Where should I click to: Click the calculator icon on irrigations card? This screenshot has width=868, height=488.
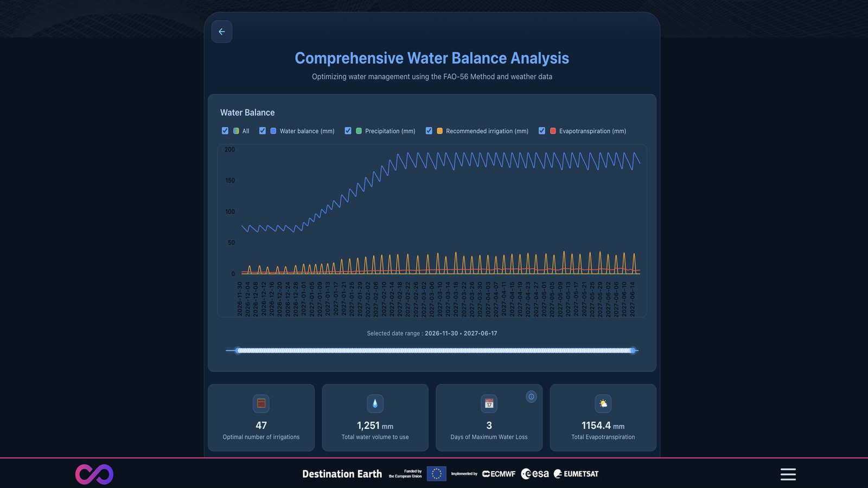click(261, 403)
